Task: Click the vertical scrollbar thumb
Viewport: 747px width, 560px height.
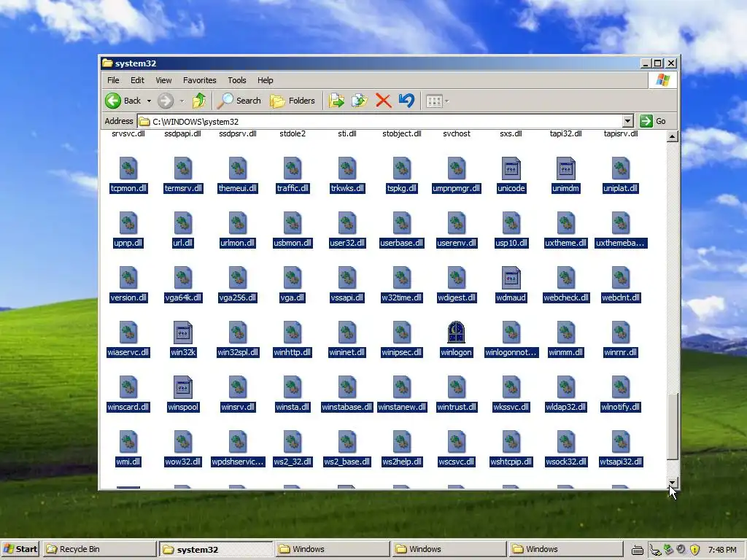Action: point(672,427)
